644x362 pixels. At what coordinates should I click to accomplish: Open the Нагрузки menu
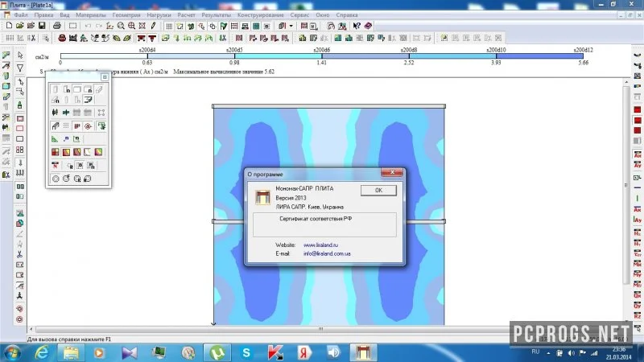pos(159,14)
